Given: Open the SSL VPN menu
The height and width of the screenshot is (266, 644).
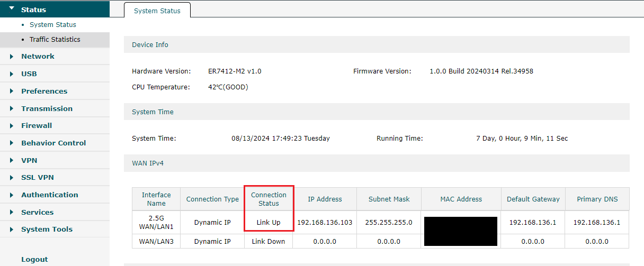Looking at the screenshot, I should click(x=37, y=178).
